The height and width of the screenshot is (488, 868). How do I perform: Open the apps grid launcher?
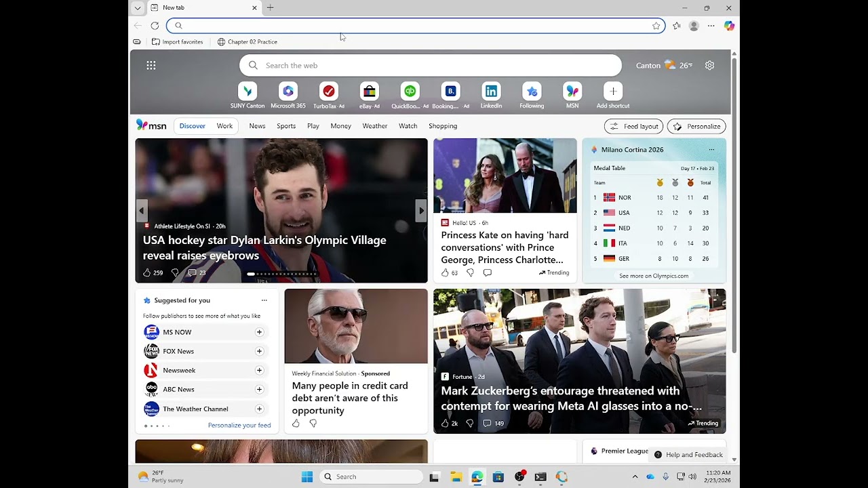(x=151, y=65)
